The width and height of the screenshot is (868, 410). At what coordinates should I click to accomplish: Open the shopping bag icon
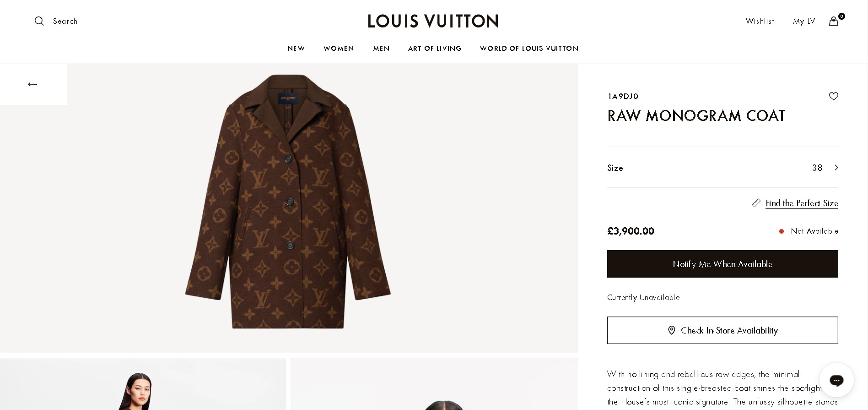coord(834,21)
